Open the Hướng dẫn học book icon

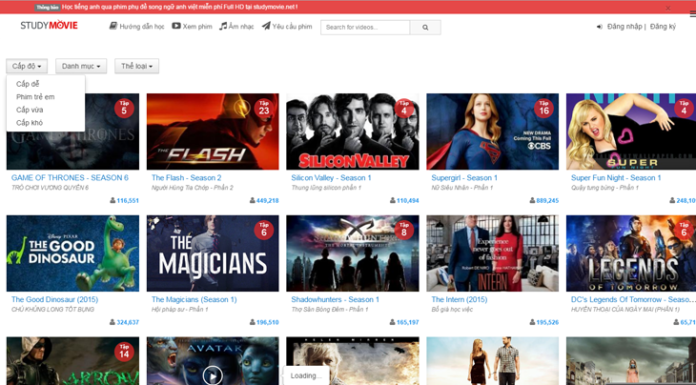tap(113, 26)
